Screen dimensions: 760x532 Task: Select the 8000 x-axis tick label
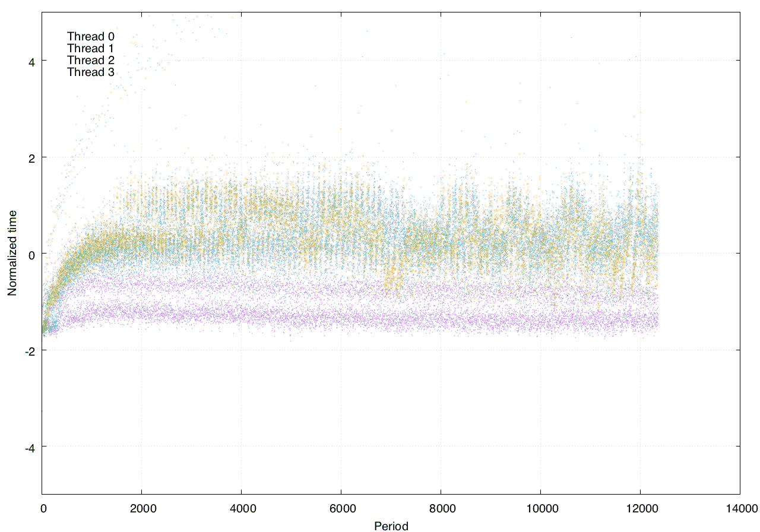(441, 508)
